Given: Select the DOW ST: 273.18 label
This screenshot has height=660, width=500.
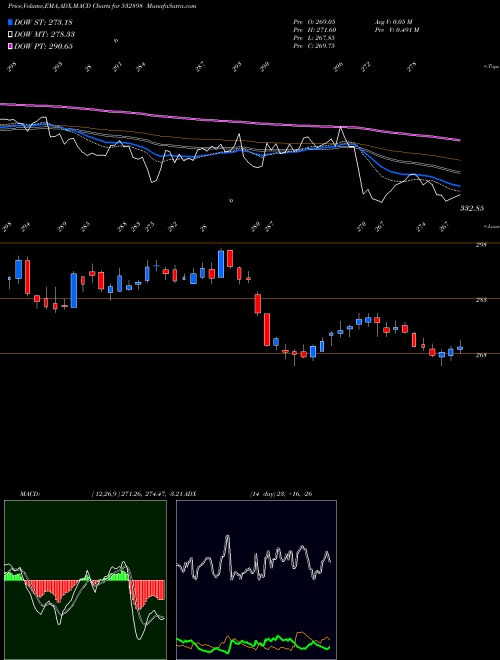Looking at the screenshot, I should (x=43, y=22).
